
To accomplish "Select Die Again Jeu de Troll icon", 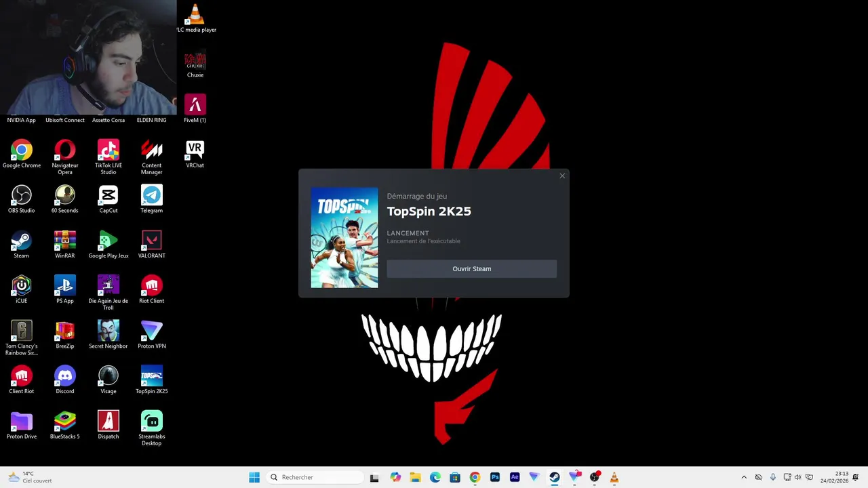I will point(108,293).
